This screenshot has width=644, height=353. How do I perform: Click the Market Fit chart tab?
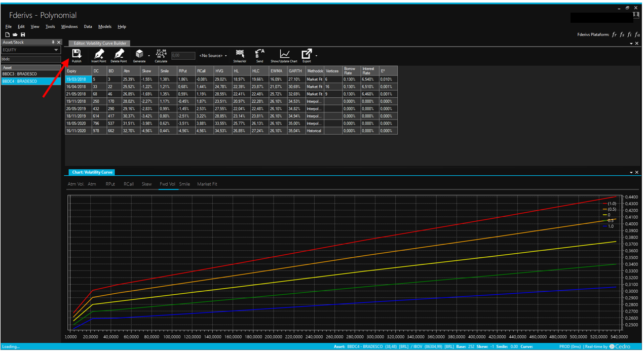(207, 184)
